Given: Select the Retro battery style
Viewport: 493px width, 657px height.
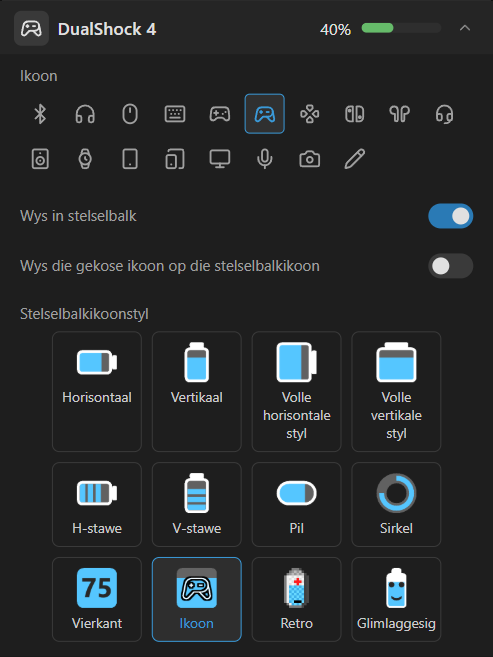Looking at the screenshot, I should (297, 599).
